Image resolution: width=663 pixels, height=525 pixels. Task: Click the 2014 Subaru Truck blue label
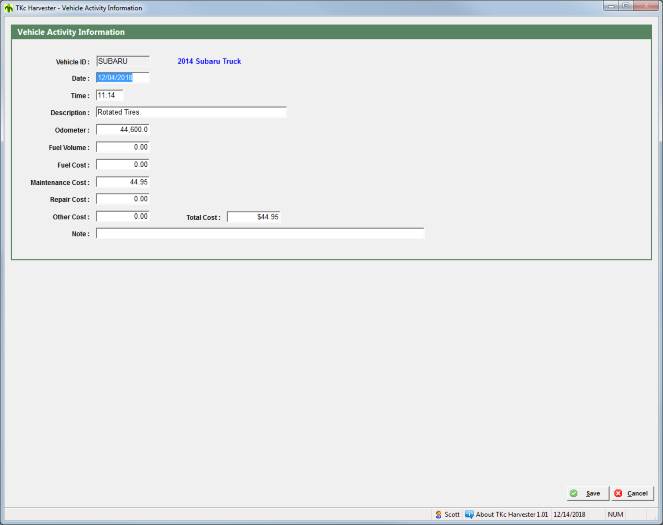coord(209,62)
